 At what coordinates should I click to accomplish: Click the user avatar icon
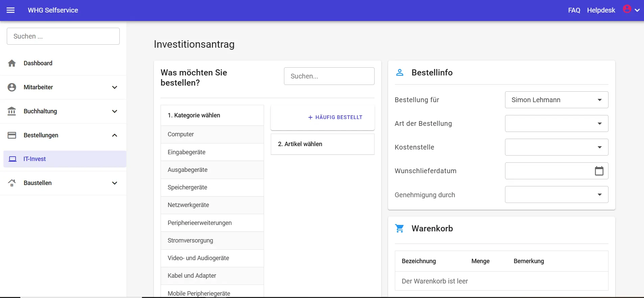pyautogui.click(x=627, y=9)
